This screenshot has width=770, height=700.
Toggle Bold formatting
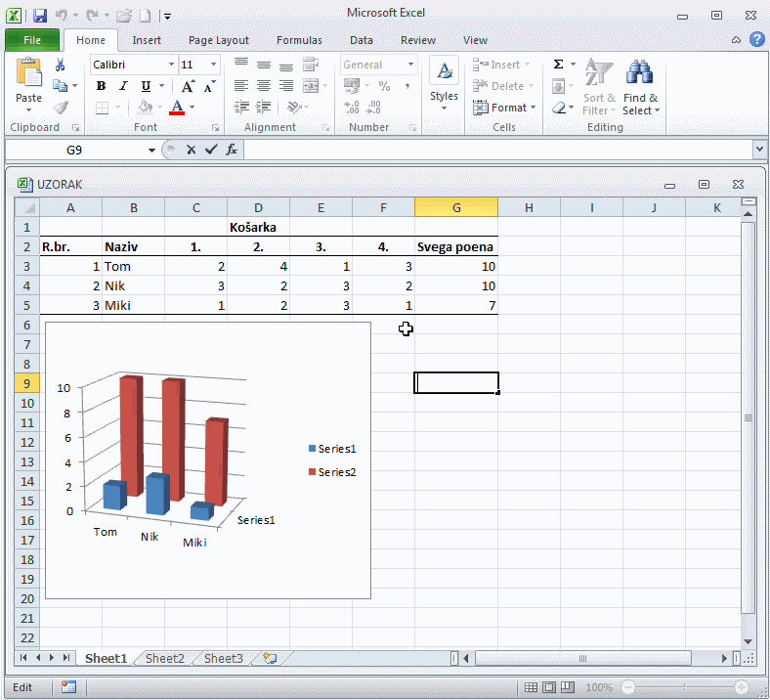coord(101,86)
